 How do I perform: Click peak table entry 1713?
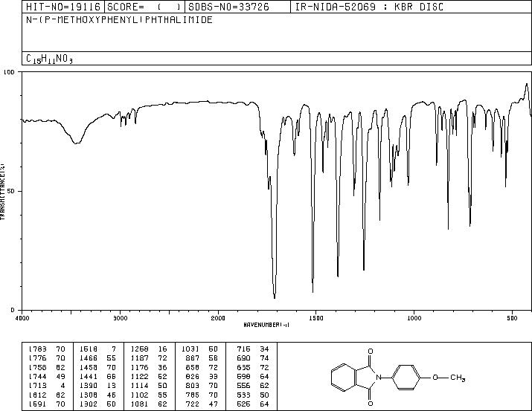pos(37,386)
